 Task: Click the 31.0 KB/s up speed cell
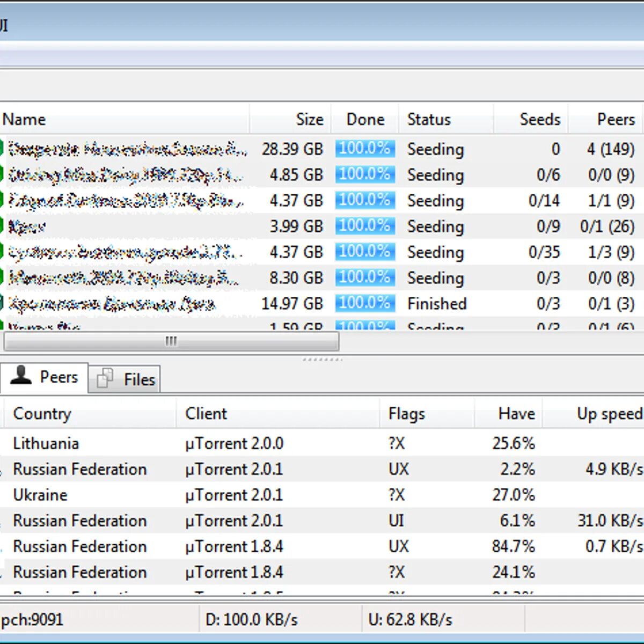point(610,521)
